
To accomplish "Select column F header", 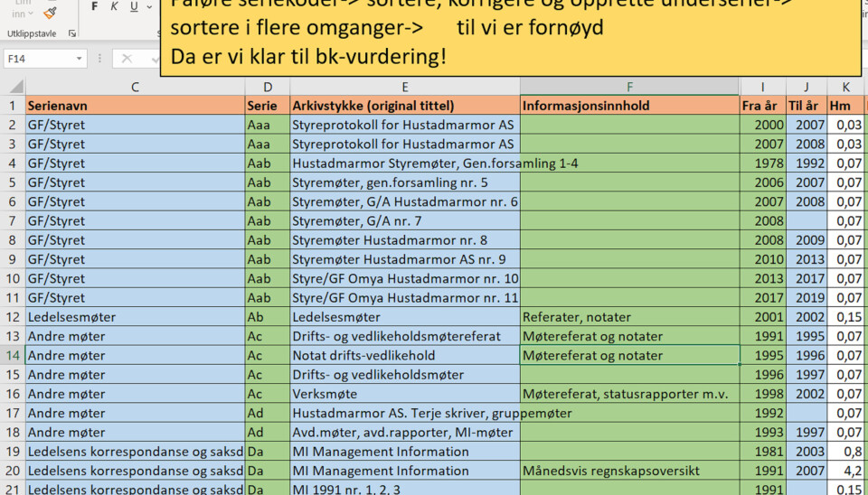I will 629,87.
